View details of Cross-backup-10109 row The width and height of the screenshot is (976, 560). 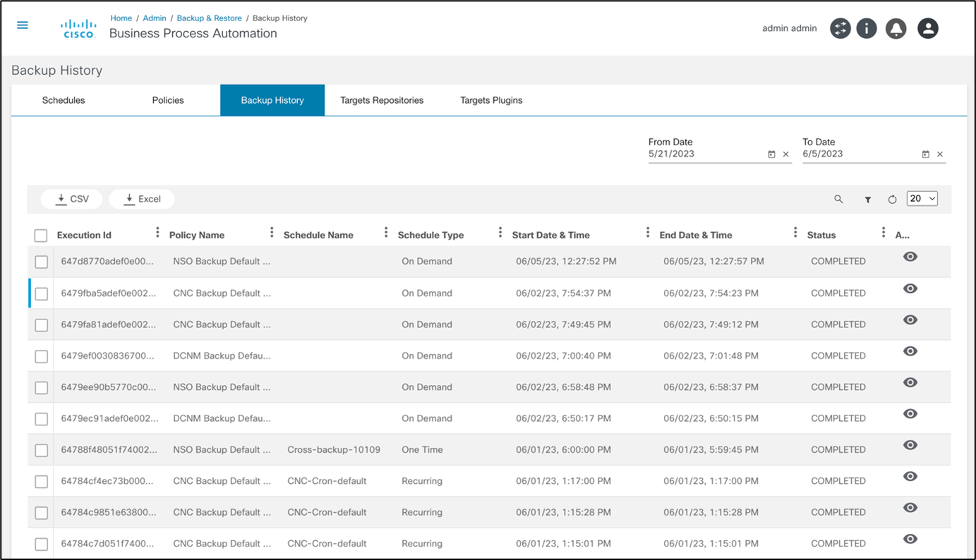tap(910, 445)
